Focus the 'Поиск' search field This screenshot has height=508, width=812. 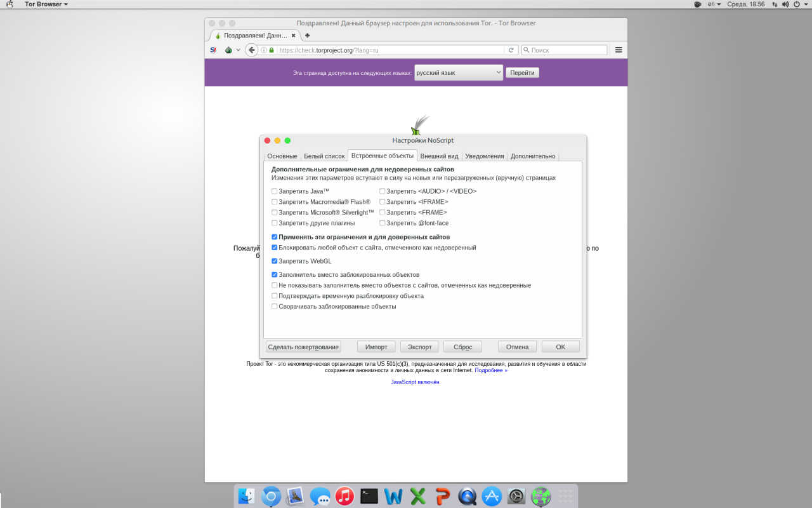[564, 50]
